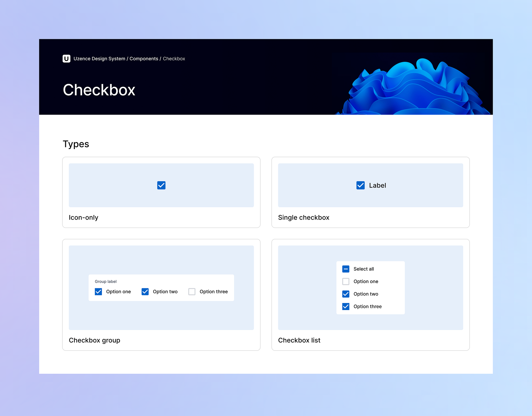Uncheck Option two in the Checkbox list
The height and width of the screenshot is (416, 532).
(x=345, y=294)
